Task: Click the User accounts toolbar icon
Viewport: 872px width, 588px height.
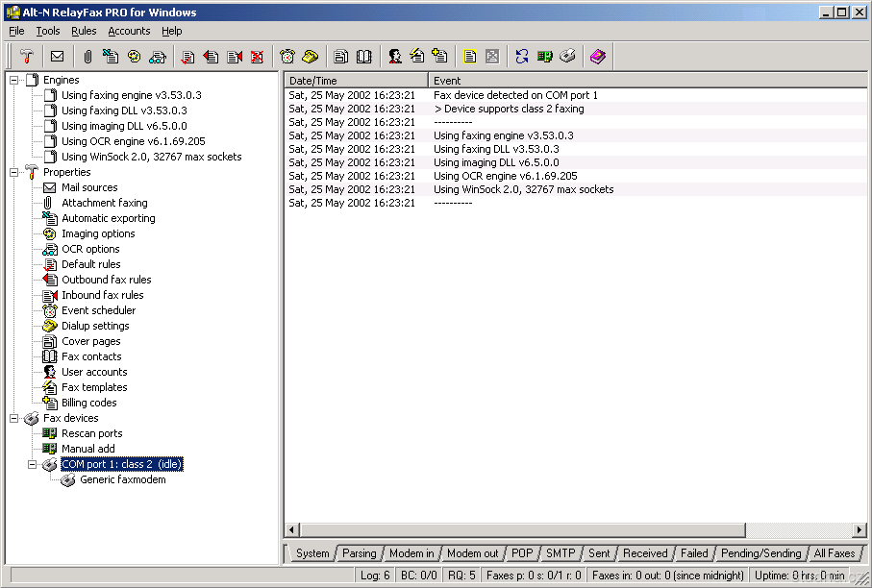Action: click(394, 57)
